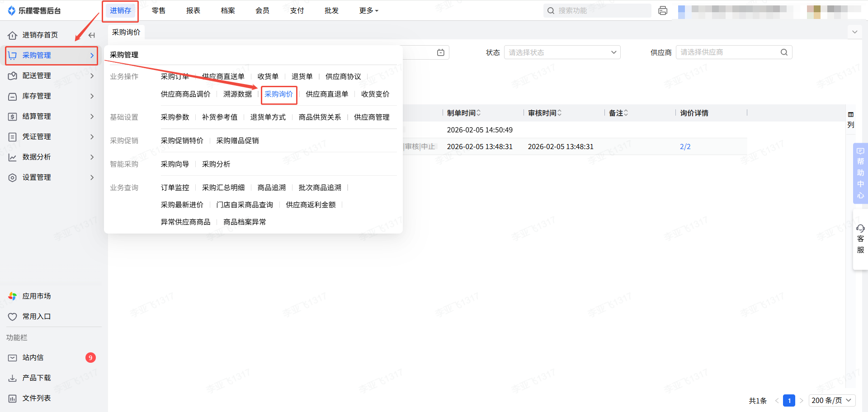This screenshot has width=868, height=412.
Task: Click the home icon beside 进销存首页
Action: coord(13,35)
